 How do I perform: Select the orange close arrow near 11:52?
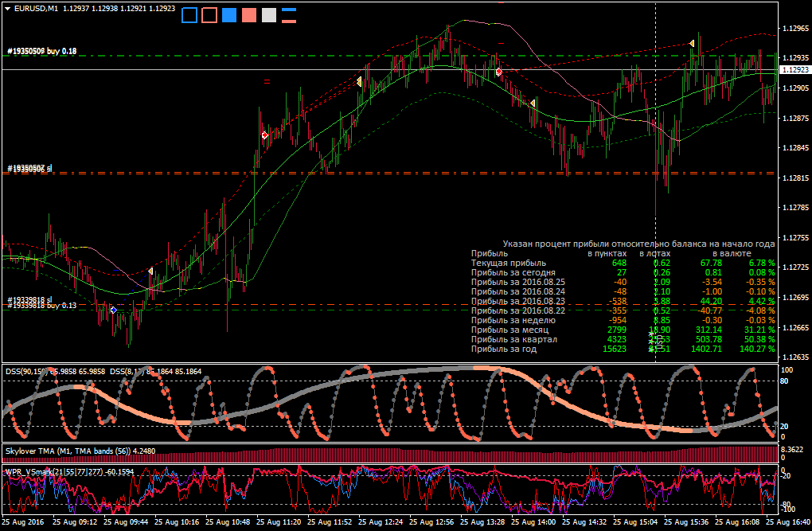[x=359, y=82]
